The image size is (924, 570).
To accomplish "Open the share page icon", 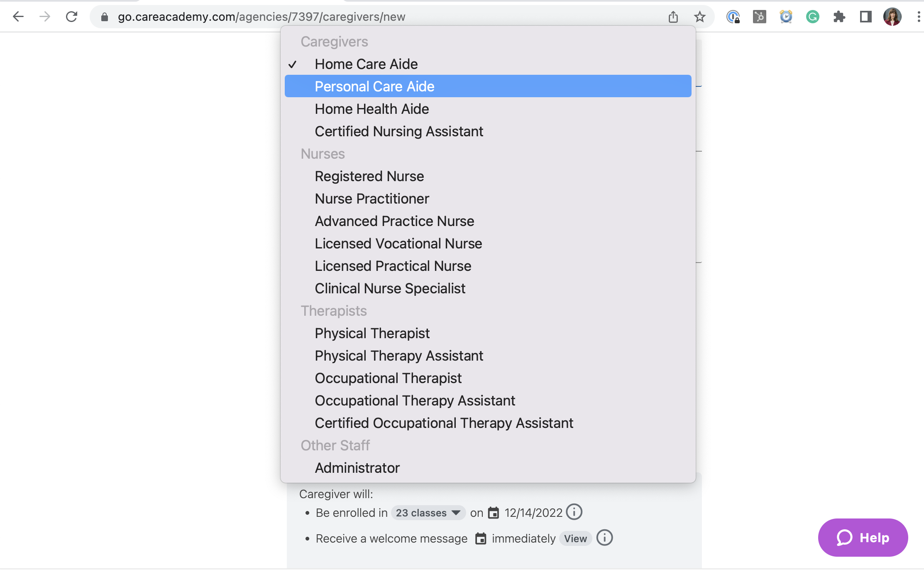I will click(x=673, y=17).
